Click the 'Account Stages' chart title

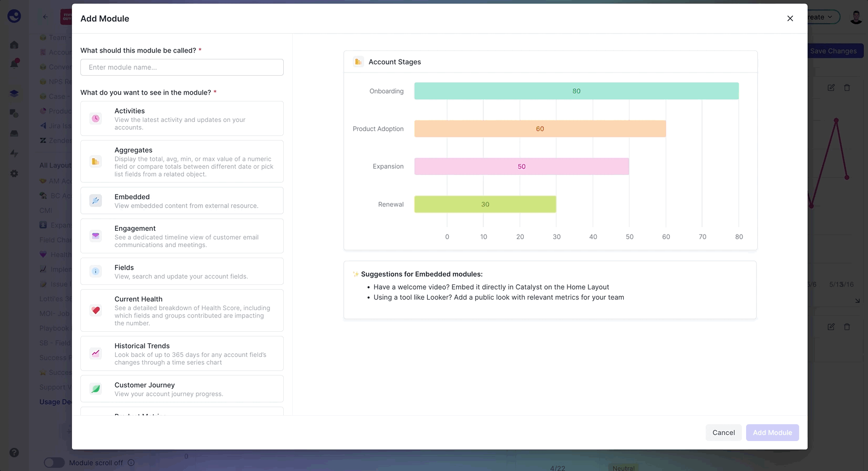(x=395, y=62)
